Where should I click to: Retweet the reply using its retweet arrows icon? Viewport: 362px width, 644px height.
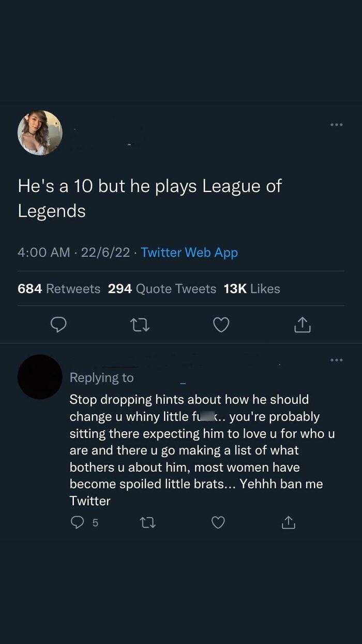147,523
